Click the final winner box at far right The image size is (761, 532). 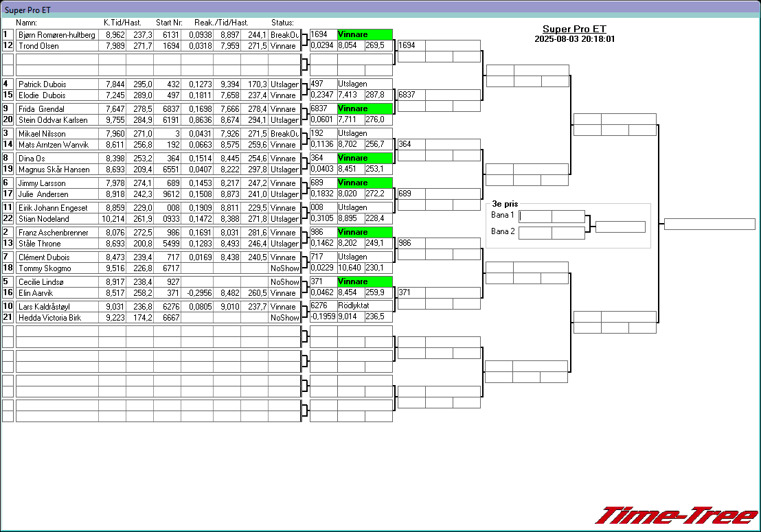coord(709,224)
